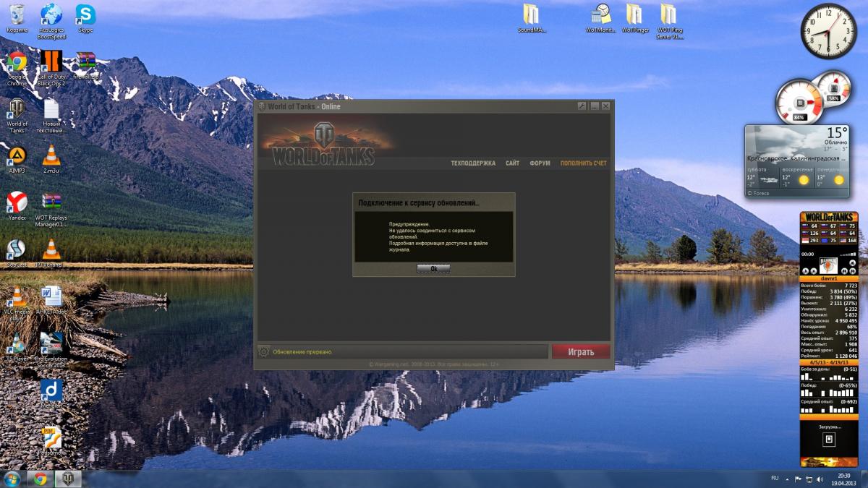Click the ПОПОЛНИТЬ СЧЕТ link
868x488 pixels.
coord(583,163)
